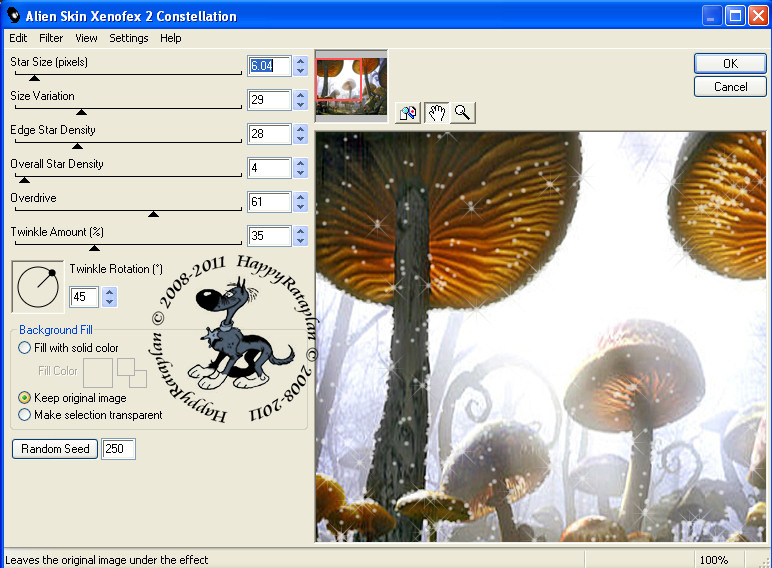Increase Overall Star Density up arrow
This screenshot has width=772, height=568.
[x=300, y=162]
